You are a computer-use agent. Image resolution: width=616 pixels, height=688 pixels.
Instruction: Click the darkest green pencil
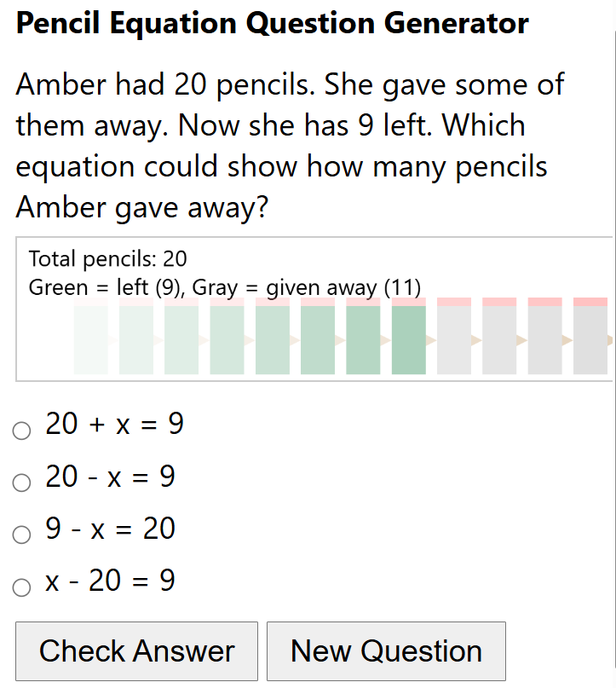(409, 339)
